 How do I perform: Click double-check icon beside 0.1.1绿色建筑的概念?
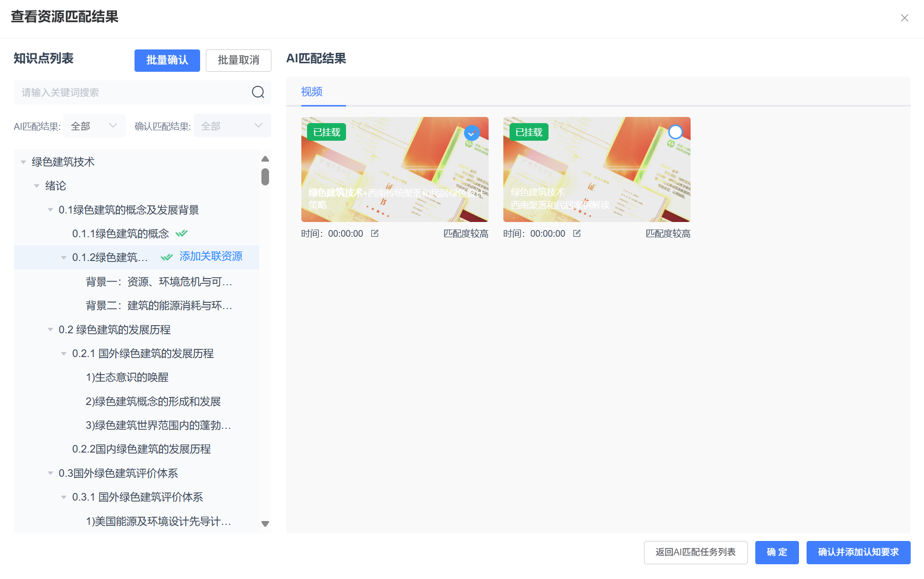pos(182,233)
